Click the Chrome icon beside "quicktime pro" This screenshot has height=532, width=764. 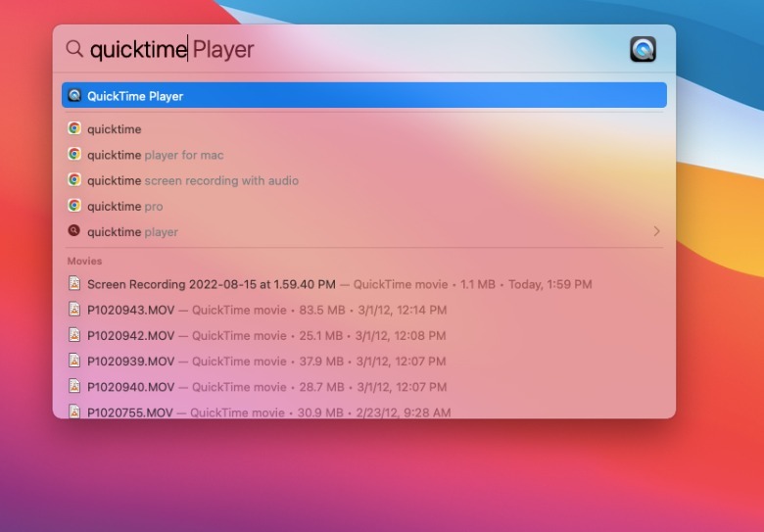[x=74, y=206]
